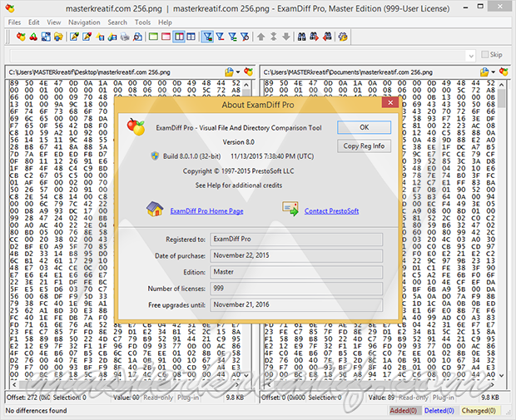Open Options with the gear-and-wrench toolbar icon
The image size is (516, 420).
pos(343,37)
